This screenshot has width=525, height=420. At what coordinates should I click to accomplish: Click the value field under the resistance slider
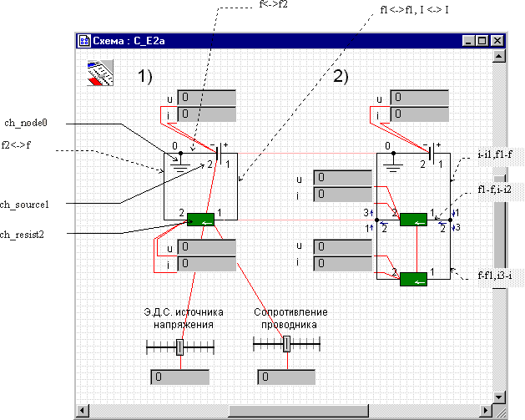(286, 377)
